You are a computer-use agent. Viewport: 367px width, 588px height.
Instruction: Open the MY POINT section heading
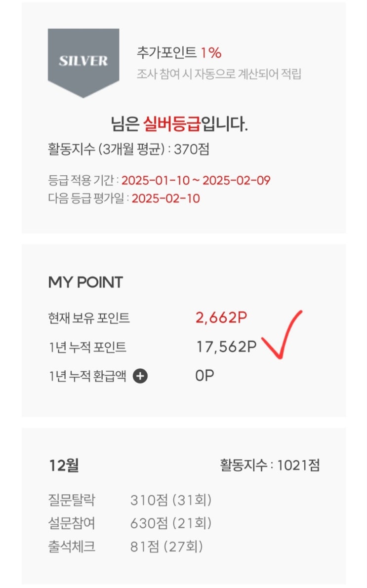coord(85,282)
